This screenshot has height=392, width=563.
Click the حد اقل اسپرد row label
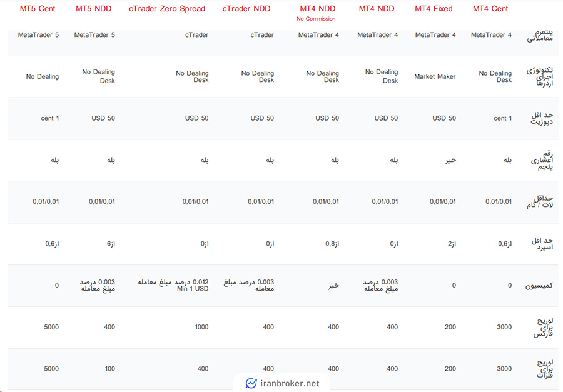point(540,244)
